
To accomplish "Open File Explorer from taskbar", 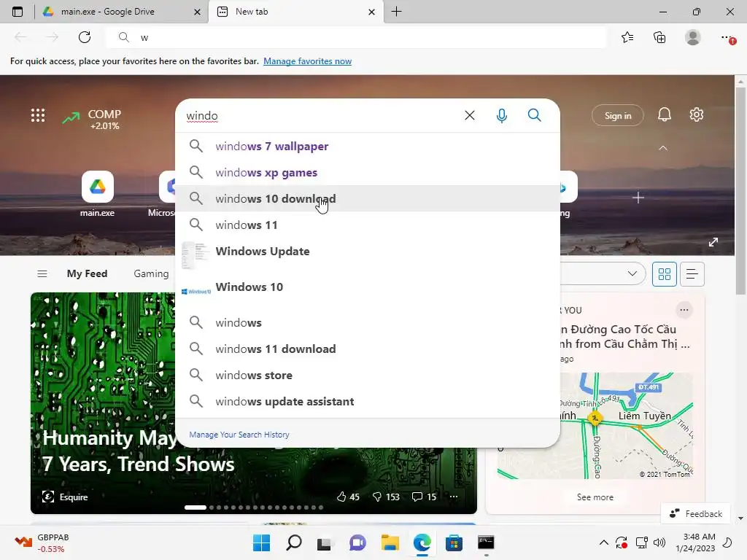I will (x=390, y=542).
